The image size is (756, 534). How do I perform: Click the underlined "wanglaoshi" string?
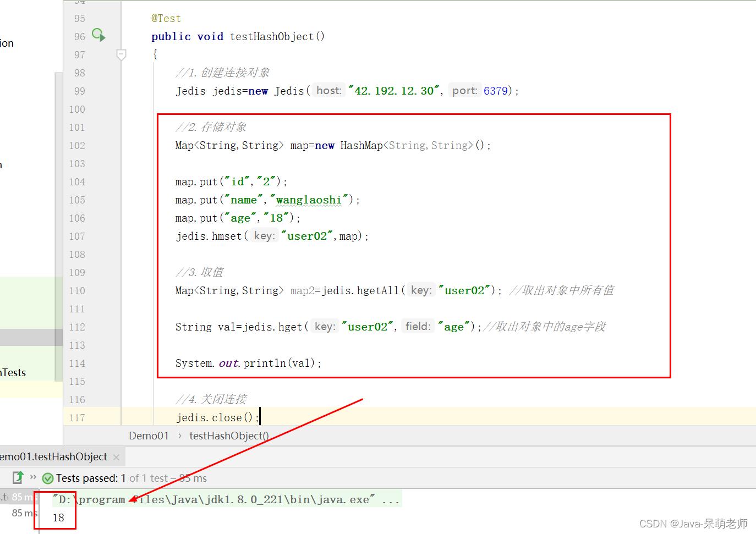tap(309, 200)
